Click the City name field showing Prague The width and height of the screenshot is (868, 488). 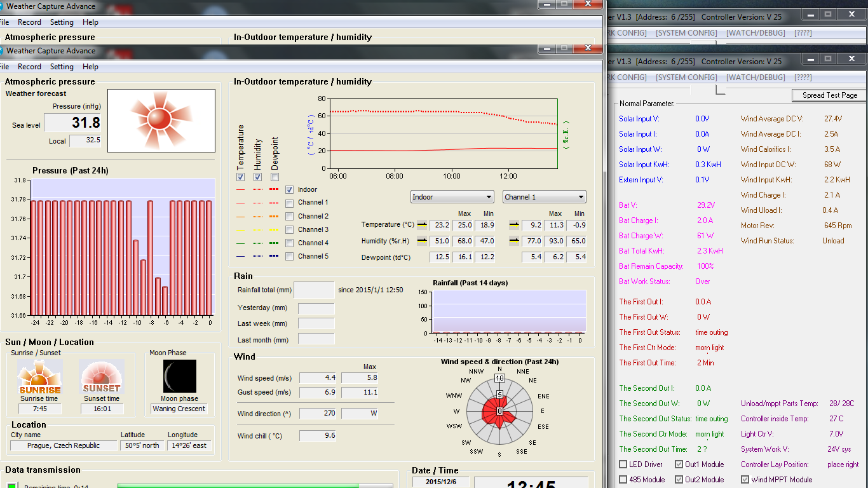(x=64, y=446)
